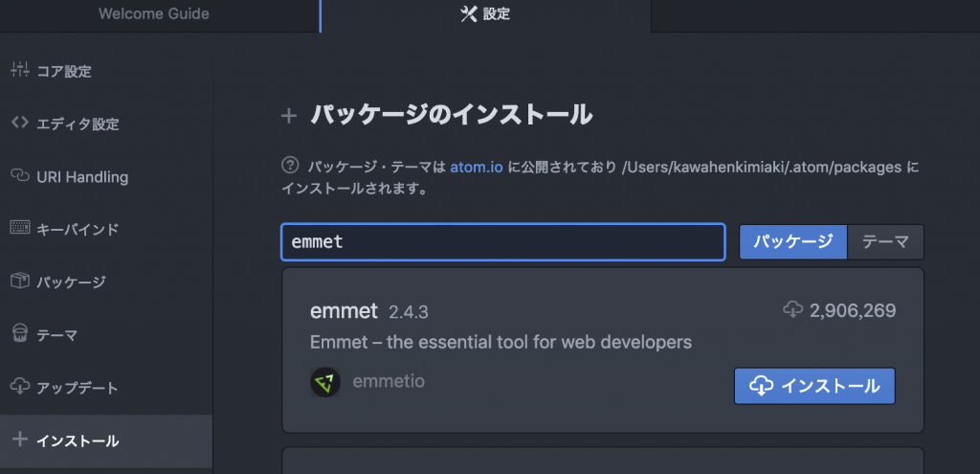Click the Packages box icon

(x=20, y=281)
